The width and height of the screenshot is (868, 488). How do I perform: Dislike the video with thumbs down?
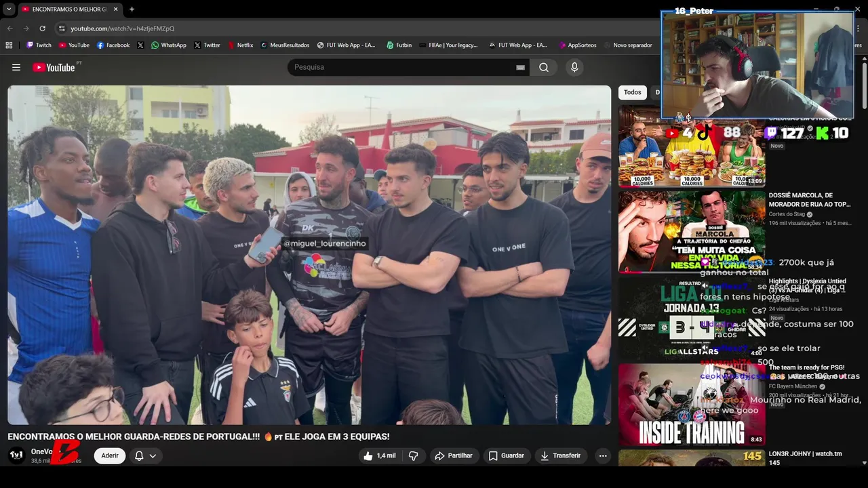click(x=413, y=456)
